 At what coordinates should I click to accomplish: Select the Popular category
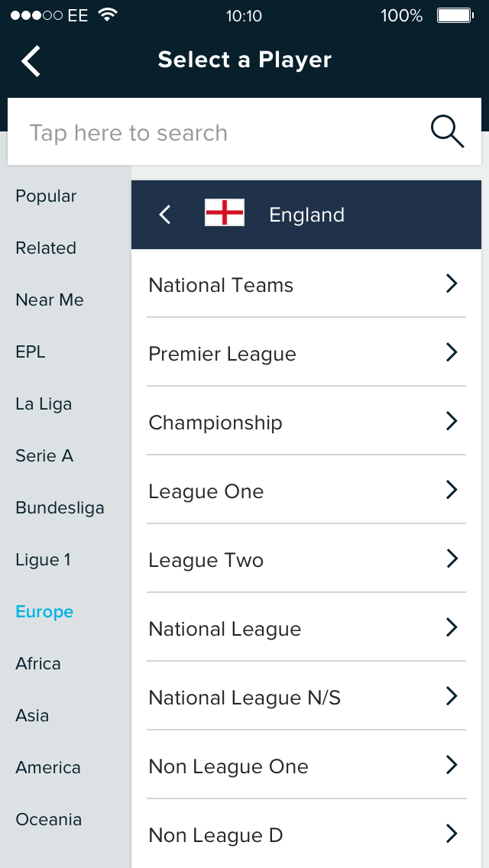[x=47, y=196]
